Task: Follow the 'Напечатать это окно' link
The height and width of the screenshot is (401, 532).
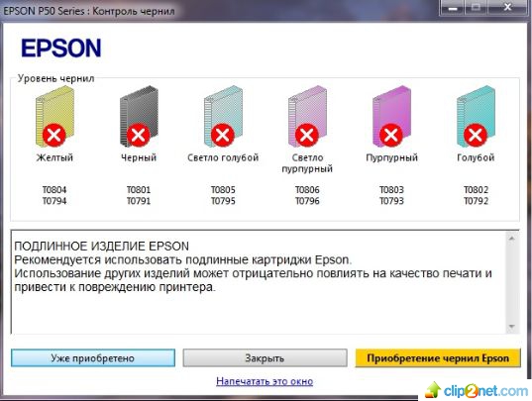Action: point(265,381)
